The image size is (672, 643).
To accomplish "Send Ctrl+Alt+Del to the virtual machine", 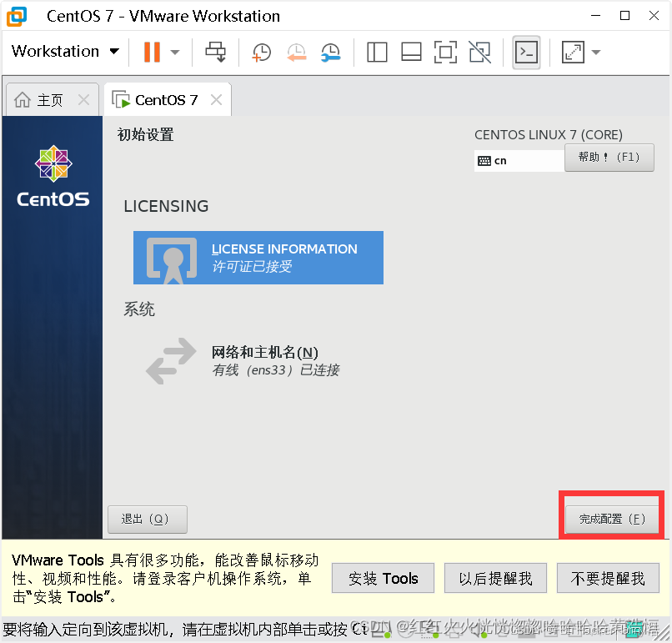I will coord(216,52).
